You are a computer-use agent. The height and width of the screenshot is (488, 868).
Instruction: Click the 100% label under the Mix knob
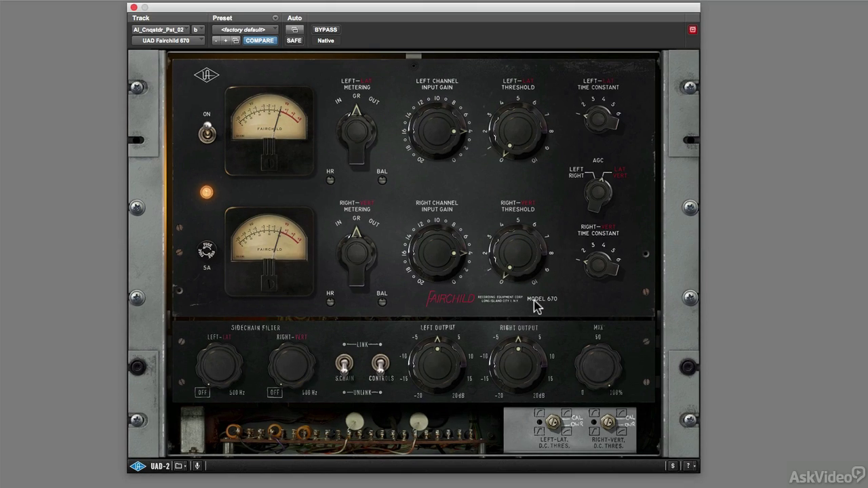[616, 393]
